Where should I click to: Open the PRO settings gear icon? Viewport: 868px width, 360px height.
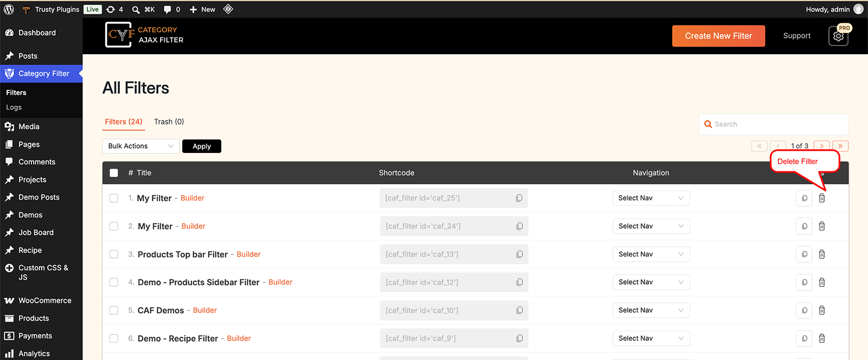click(838, 36)
